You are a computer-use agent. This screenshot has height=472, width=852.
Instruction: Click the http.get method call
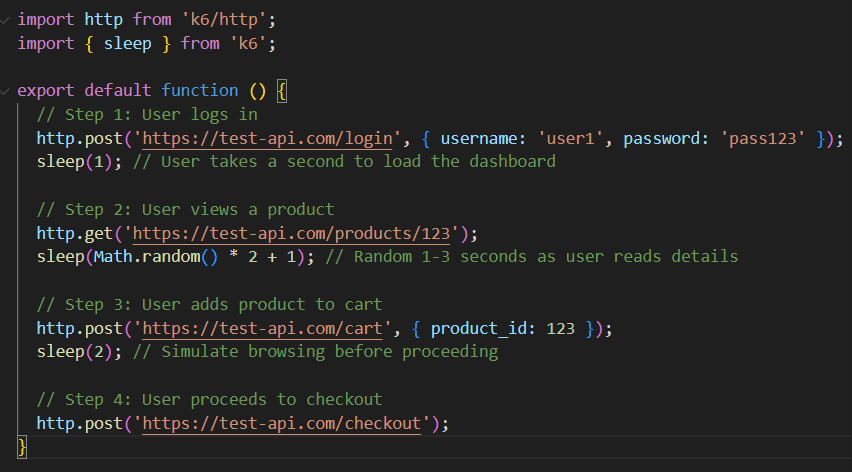click(x=74, y=233)
